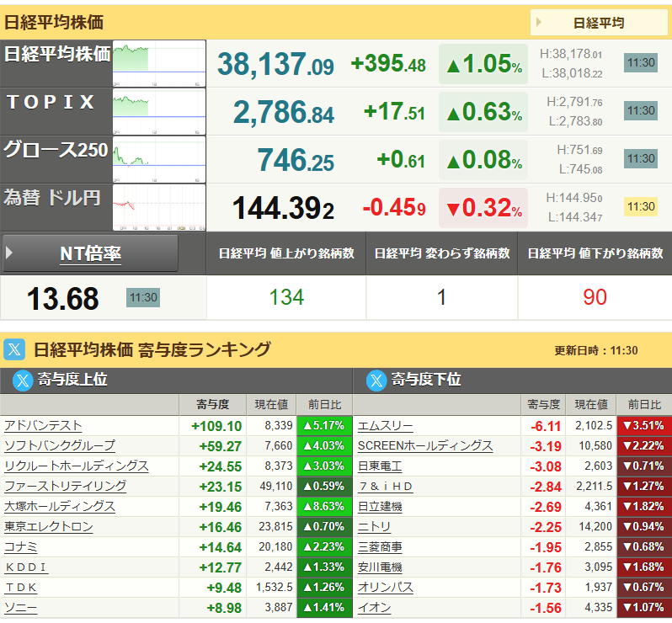Click the グロース250 index label
The height and width of the screenshot is (623, 672).
(56, 150)
